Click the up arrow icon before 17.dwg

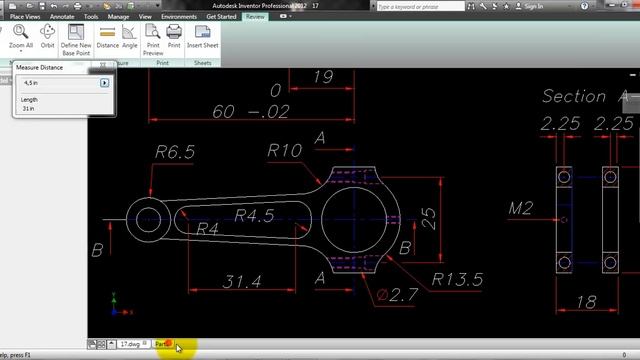click(x=111, y=344)
